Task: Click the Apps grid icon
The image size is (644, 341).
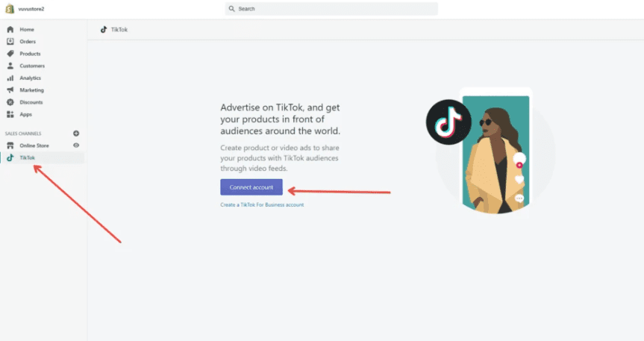Action: [x=10, y=114]
